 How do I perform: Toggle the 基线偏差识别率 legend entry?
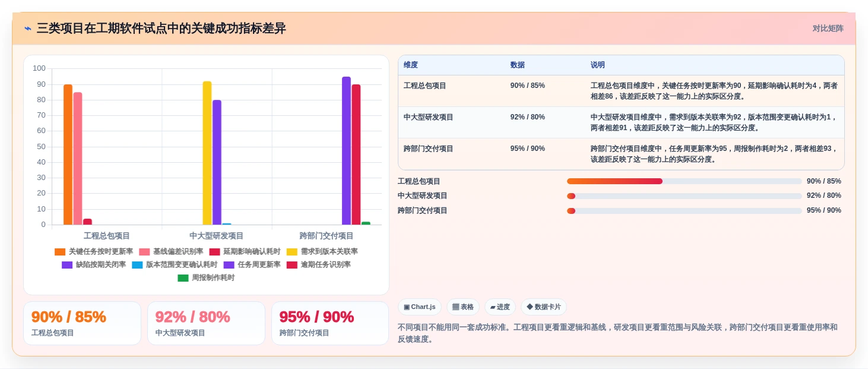170,252
